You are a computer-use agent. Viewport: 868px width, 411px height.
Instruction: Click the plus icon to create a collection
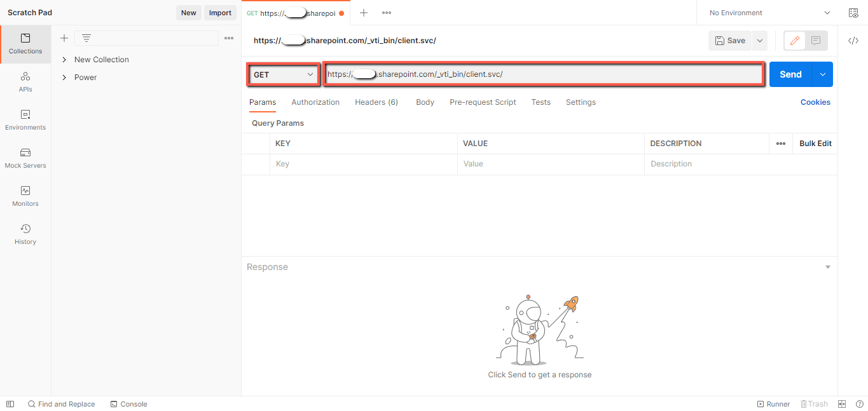point(64,38)
